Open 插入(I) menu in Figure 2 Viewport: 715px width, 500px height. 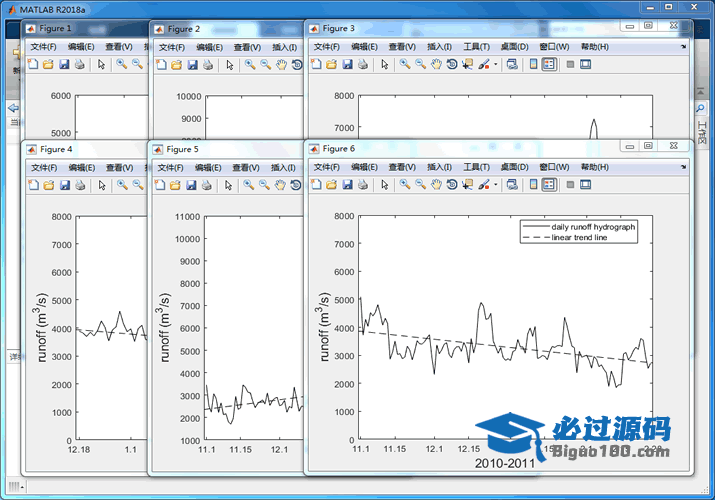285,47
